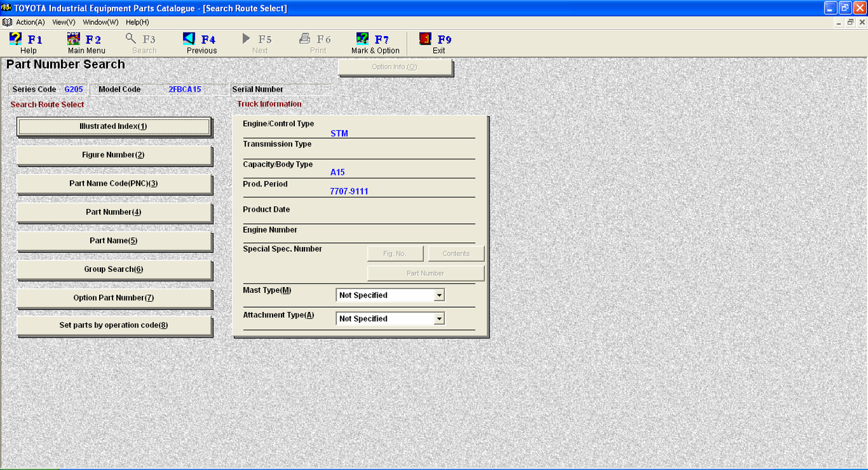Click the Option Info(O) button
The image size is (868, 470).
[395, 67]
